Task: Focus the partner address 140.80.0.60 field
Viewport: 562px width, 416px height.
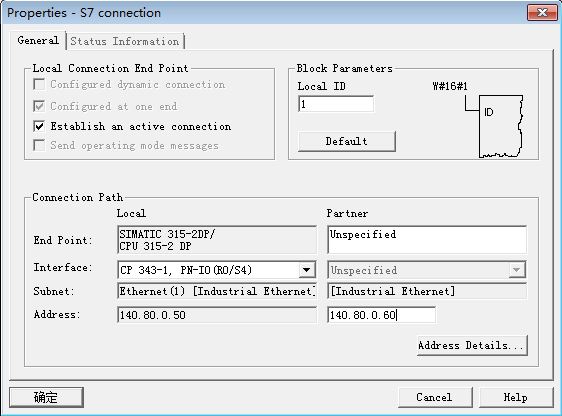Action: point(381,315)
